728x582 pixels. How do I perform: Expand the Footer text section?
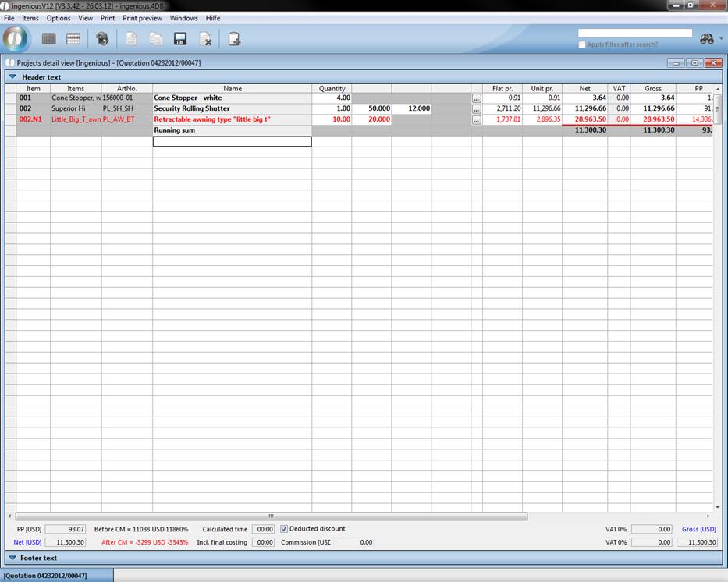(12, 558)
